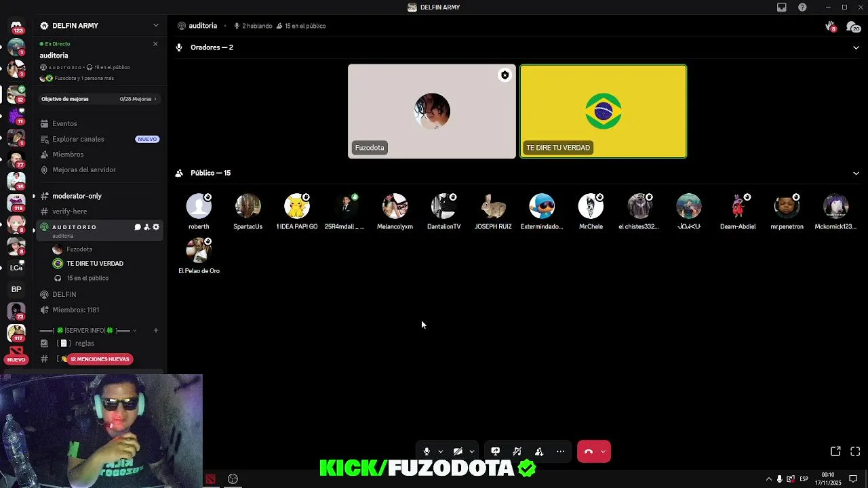Click roberth's avatar in audience
Image resolution: width=868 pixels, height=488 pixels.
tap(199, 206)
